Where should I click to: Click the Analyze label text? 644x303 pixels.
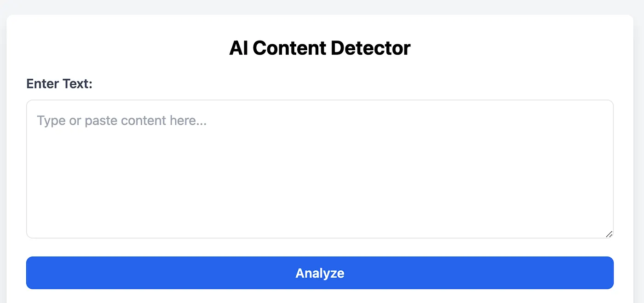point(320,273)
